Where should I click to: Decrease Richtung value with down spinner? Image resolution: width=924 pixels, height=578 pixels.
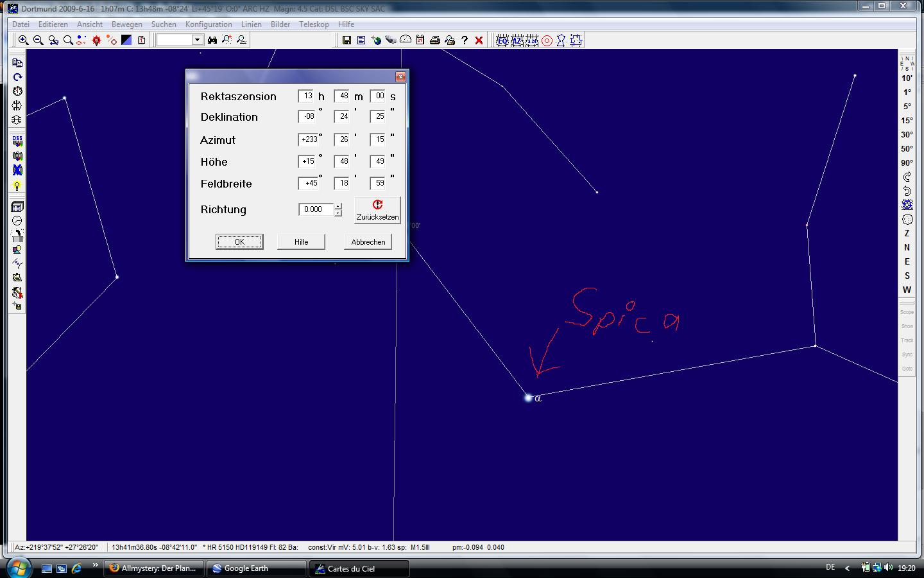coord(338,213)
